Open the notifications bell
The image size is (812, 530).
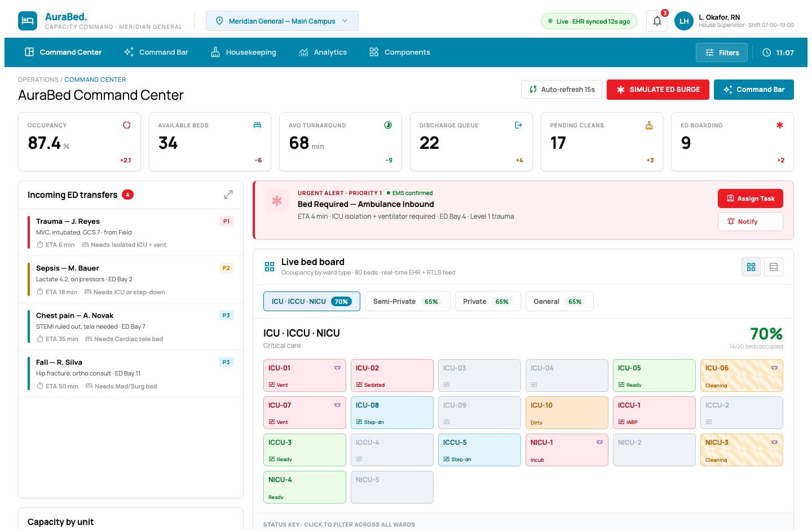pyautogui.click(x=657, y=21)
